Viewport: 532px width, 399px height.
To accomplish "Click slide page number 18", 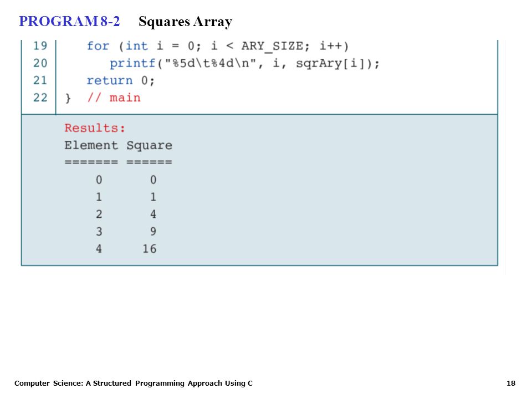I will coord(510,383).
